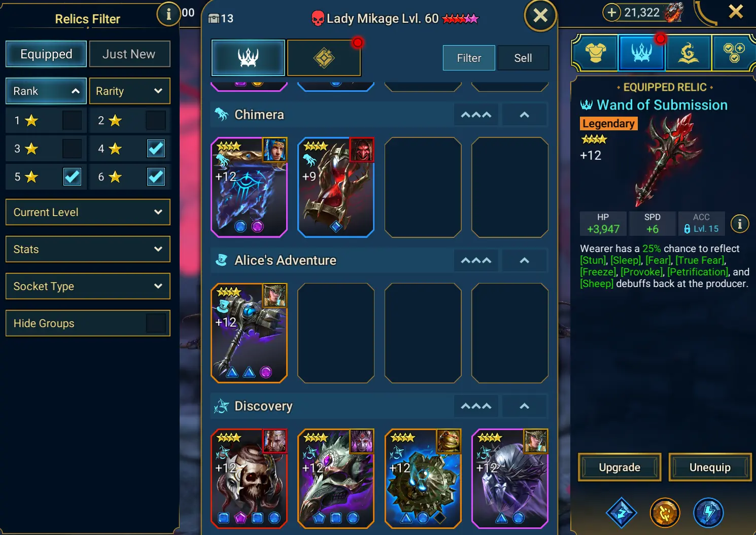Click the Upgrade button
The image size is (756, 535).
click(x=620, y=467)
